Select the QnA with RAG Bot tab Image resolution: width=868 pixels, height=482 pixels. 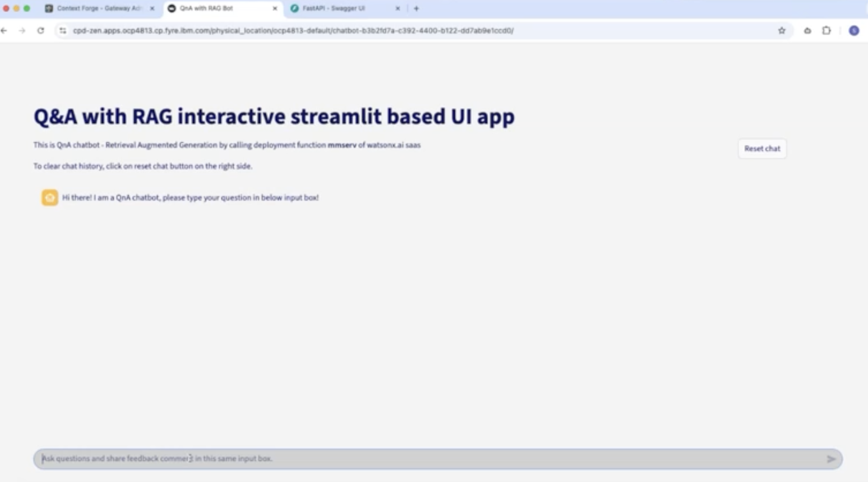206,8
